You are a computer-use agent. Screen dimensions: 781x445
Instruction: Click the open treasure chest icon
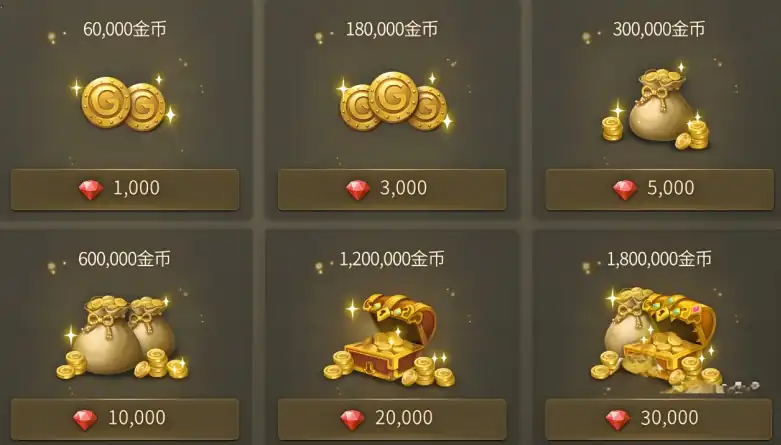tap(390, 339)
